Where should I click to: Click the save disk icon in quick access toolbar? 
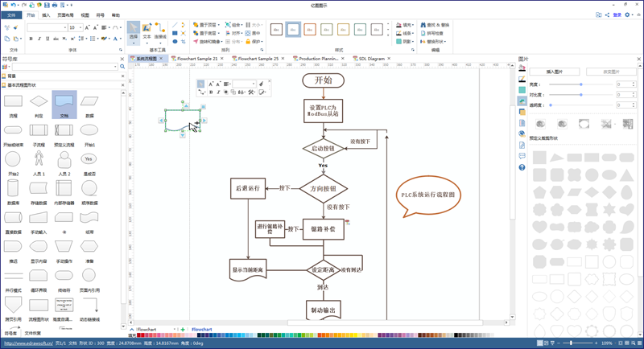pyautogui.click(x=47, y=5)
